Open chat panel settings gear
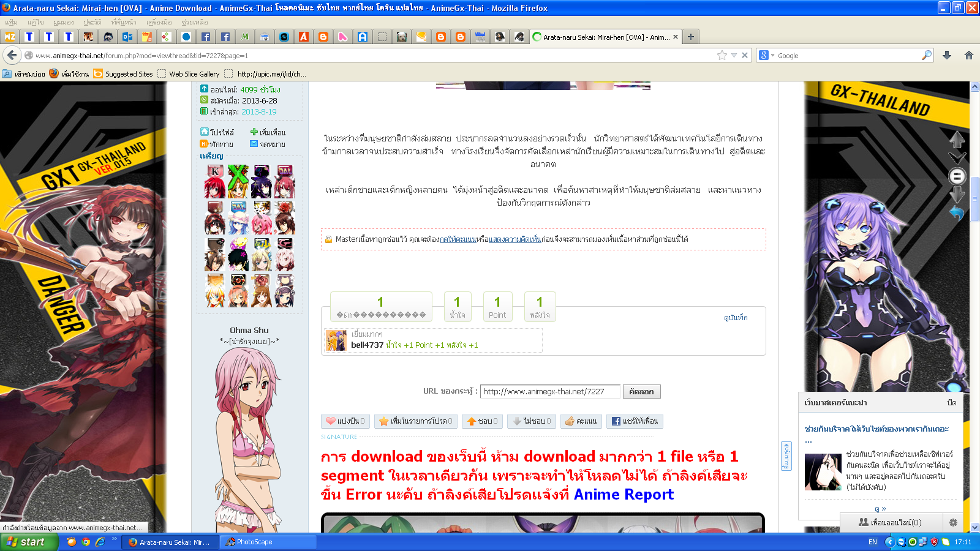The image size is (980, 551). [953, 522]
